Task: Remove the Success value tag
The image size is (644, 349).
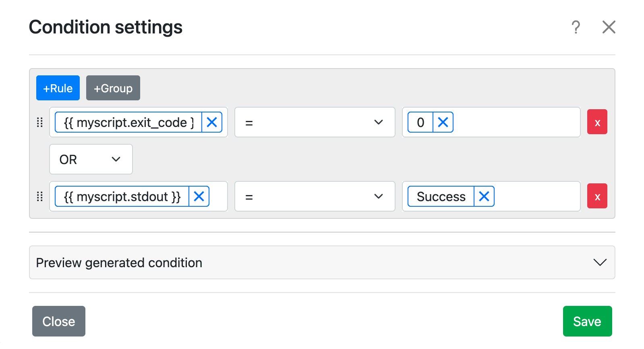Action: 484,196
